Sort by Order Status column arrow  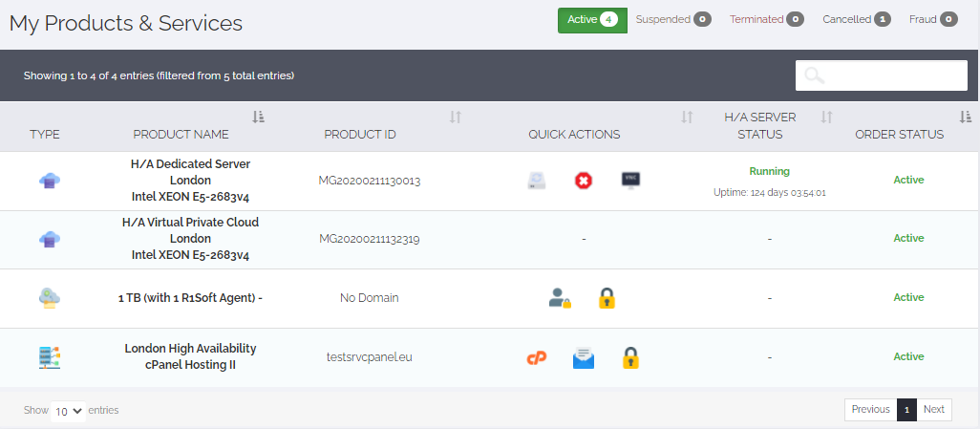click(x=966, y=117)
